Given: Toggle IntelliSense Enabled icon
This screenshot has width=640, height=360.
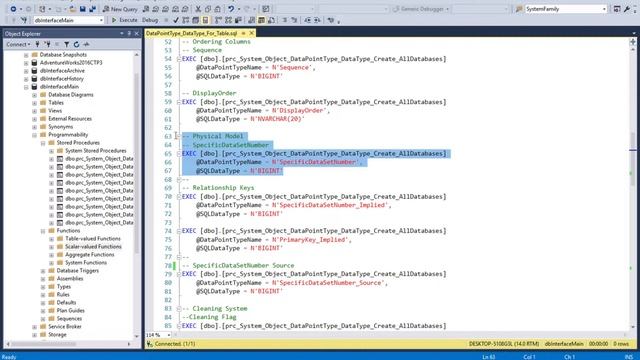Looking at the screenshot, I should pyautogui.click(x=205, y=20).
